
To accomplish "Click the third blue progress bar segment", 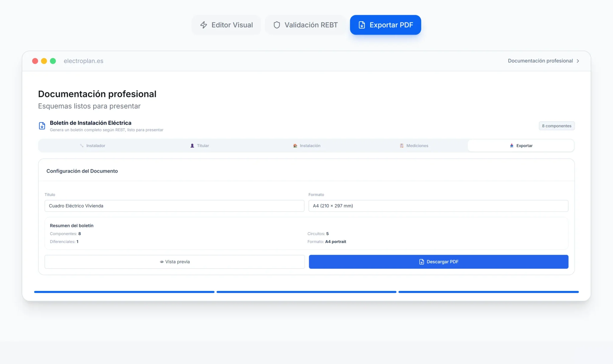I will coord(488,292).
